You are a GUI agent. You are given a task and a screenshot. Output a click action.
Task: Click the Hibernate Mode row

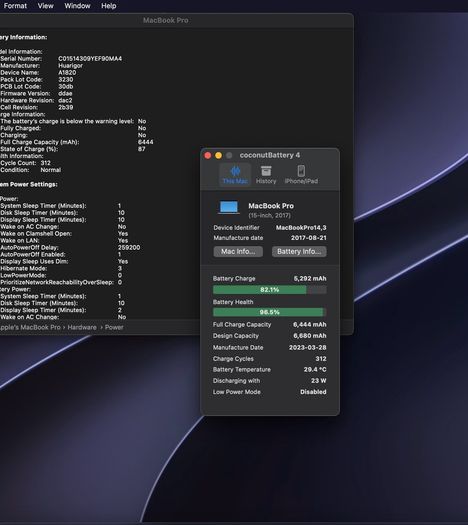click(61, 269)
